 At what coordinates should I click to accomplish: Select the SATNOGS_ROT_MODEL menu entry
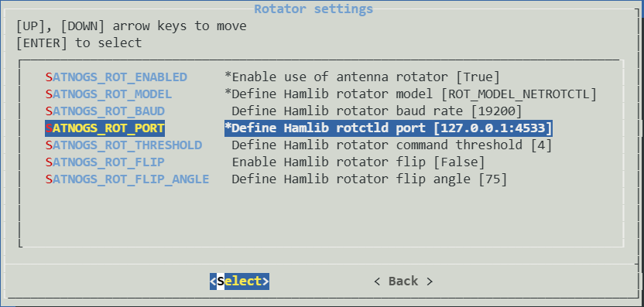pyautogui.click(x=108, y=94)
